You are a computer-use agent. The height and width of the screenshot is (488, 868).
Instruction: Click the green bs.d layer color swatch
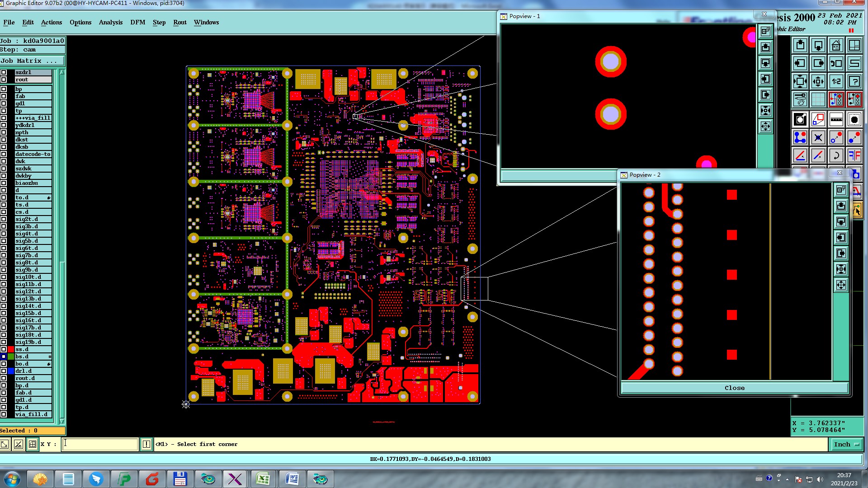(11, 357)
